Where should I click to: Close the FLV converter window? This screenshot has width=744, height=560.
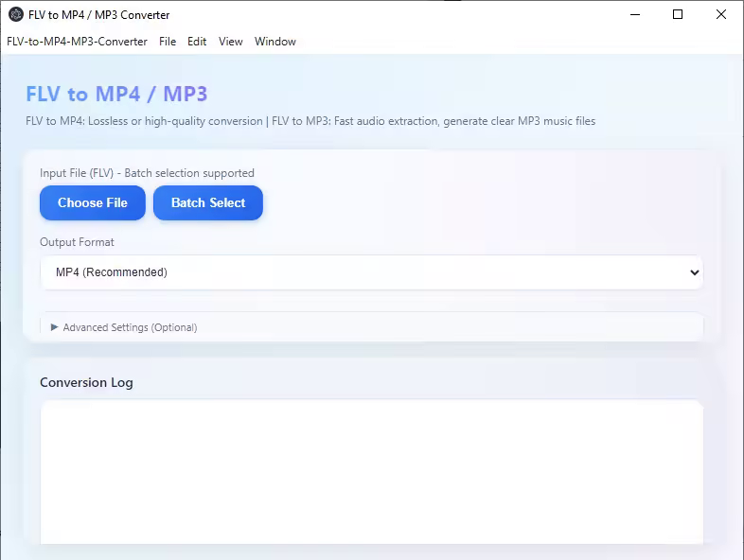tap(721, 14)
